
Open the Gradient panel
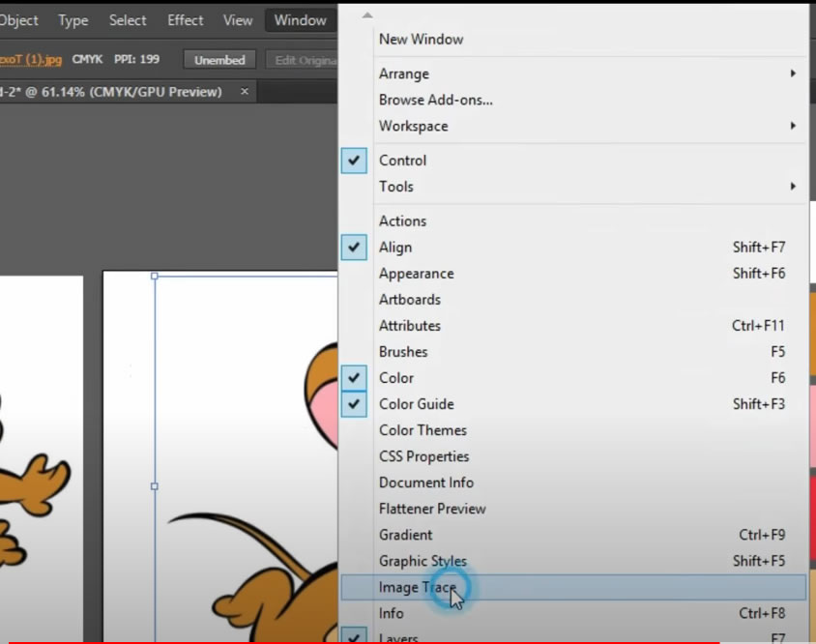[573, 535]
